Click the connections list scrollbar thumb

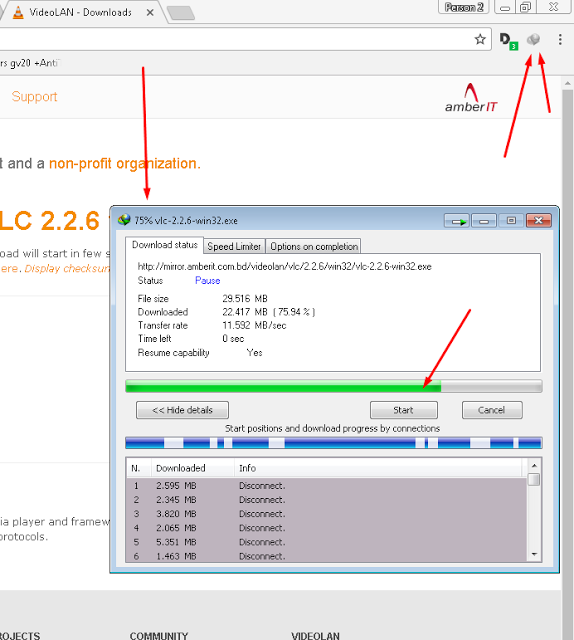tap(534, 479)
